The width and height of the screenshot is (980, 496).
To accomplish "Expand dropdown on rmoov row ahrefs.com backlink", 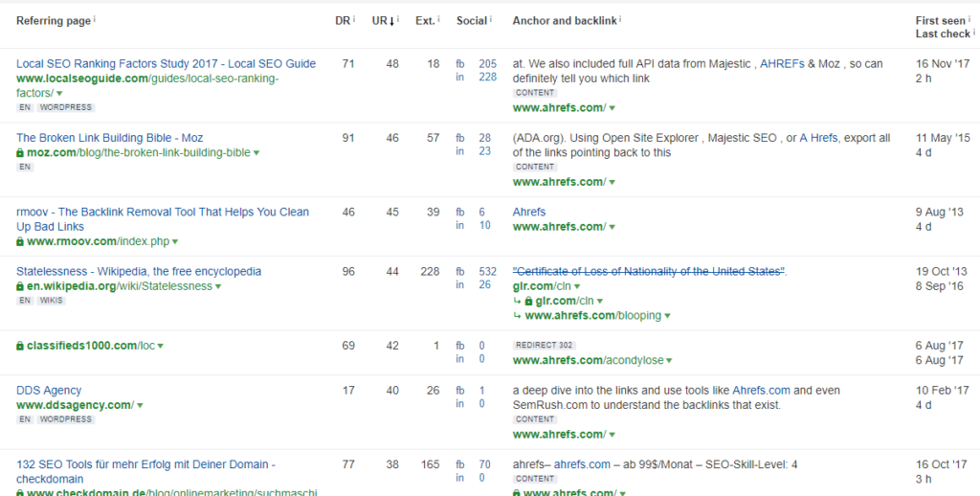I will 612,227.
